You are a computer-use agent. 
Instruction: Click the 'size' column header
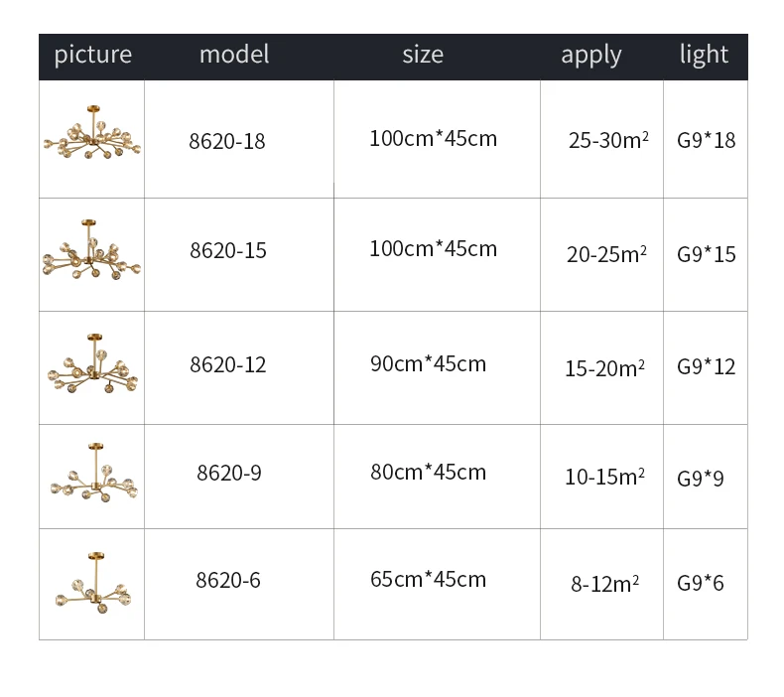pyautogui.click(x=423, y=54)
